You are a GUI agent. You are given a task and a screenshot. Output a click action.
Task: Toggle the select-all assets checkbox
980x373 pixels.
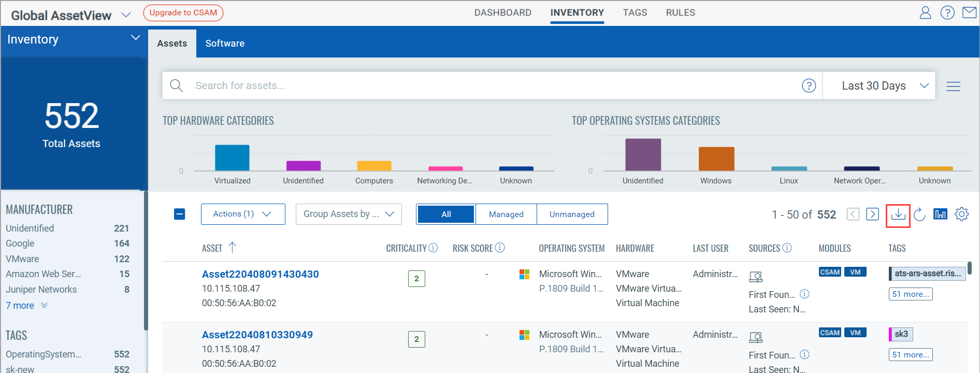point(180,214)
